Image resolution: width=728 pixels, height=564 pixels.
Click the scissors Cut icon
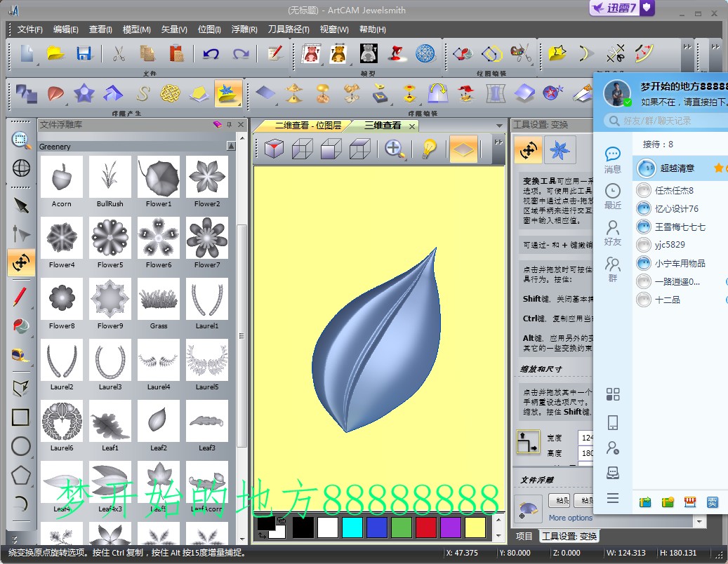click(119, 53)
